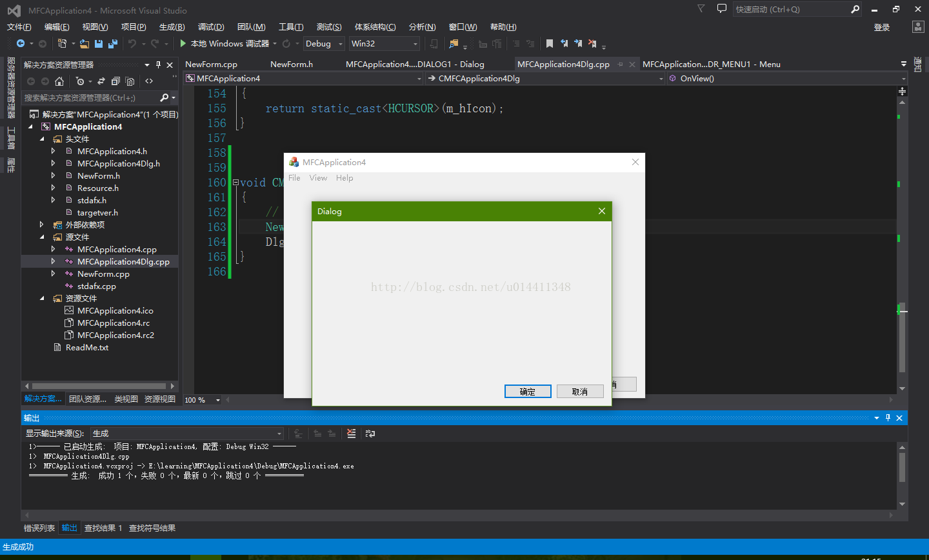Click the save all files icon

[113, 44]
